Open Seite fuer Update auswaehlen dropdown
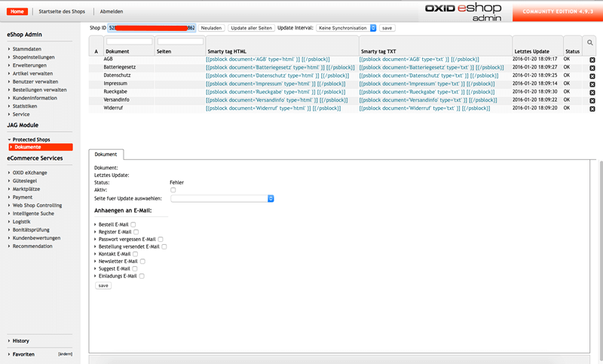 (x=222, y=198)
